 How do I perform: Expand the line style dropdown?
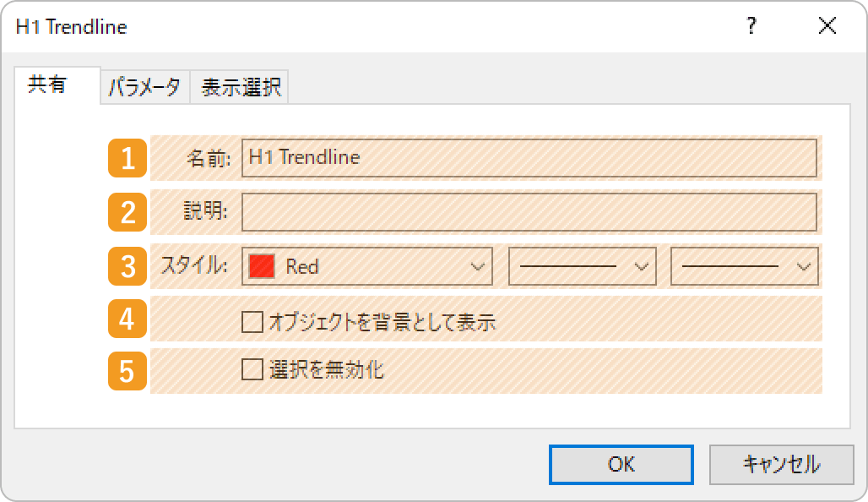click(583, 266)
